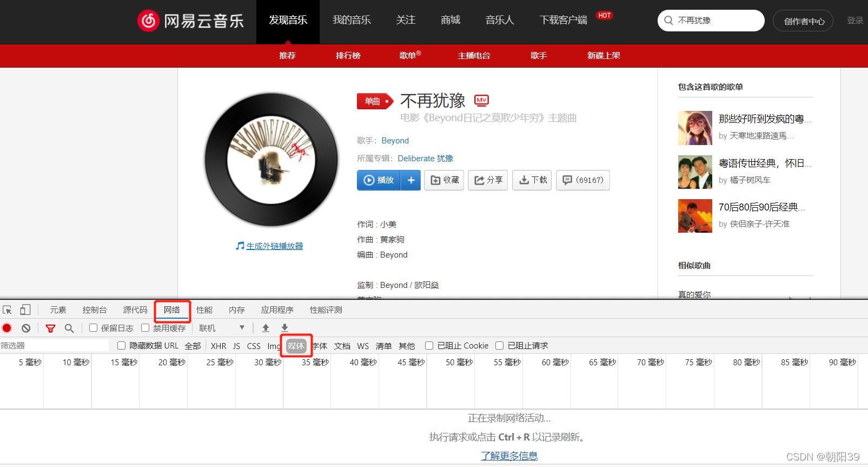868x467 pixels.
Task: Open the 商城 top navigation item
Action: (x=450, y=21)
